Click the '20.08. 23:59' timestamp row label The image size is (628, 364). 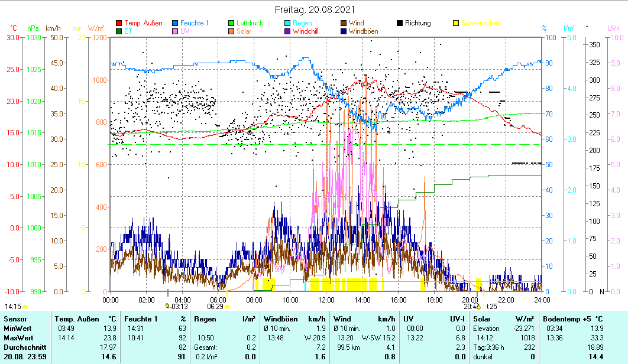25,357
